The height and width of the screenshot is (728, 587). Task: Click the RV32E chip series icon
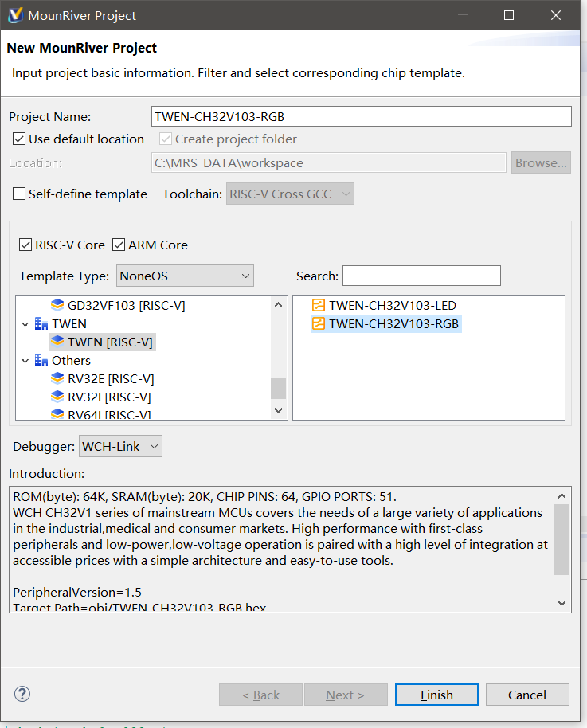click(57, 378)
